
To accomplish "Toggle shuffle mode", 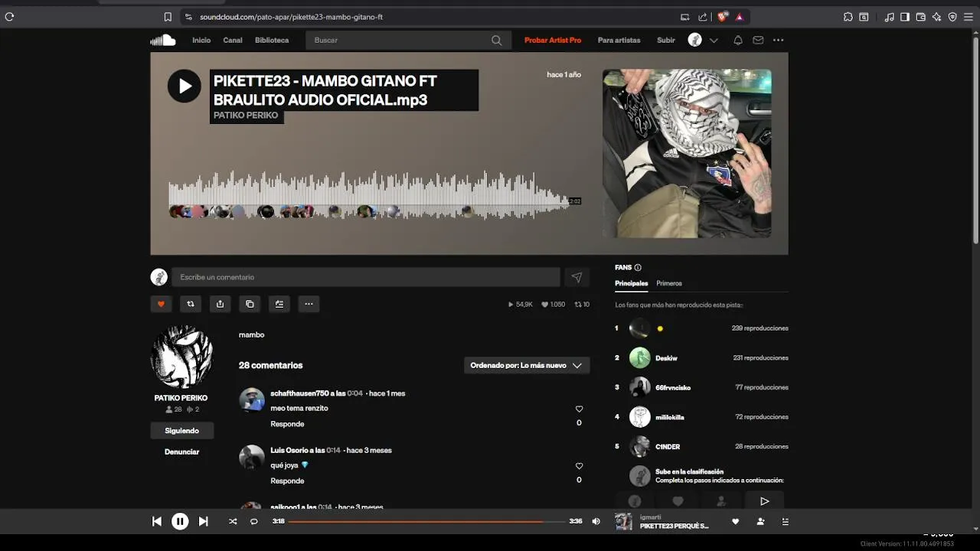I will [233, 521].
